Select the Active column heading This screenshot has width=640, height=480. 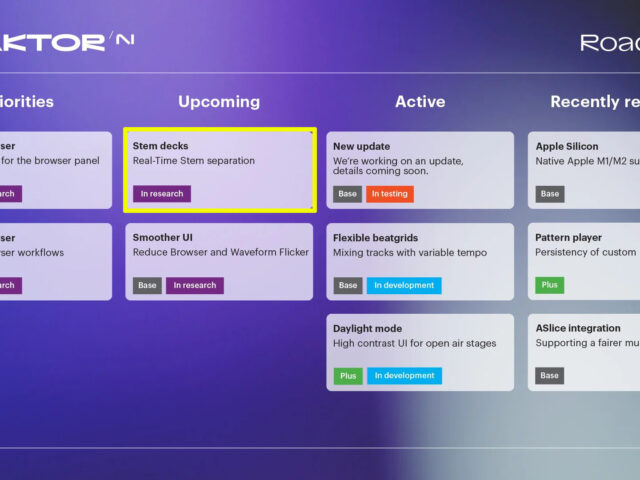point(420,102)
